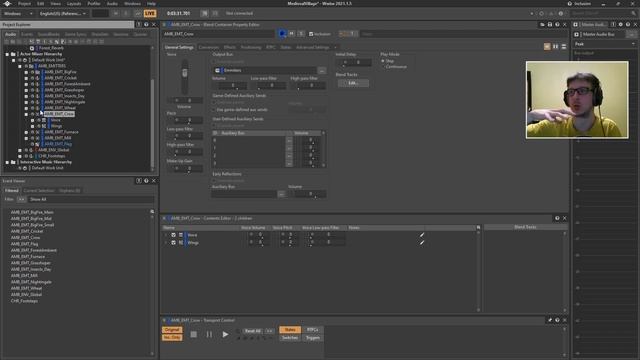The height and width of the screenshot is (360, 640).
Task: Click the Voice container icon in Contents Editor
Action: 181,235
